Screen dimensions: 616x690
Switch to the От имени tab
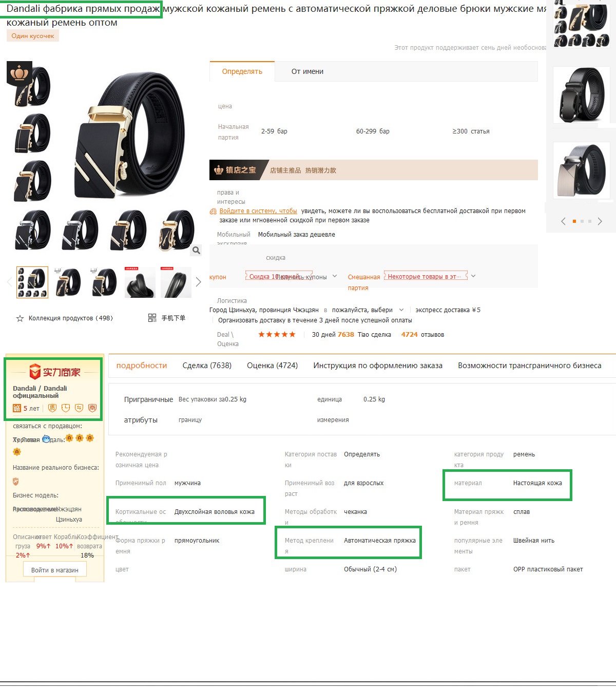pyautogui.click(x=307, y=71)
